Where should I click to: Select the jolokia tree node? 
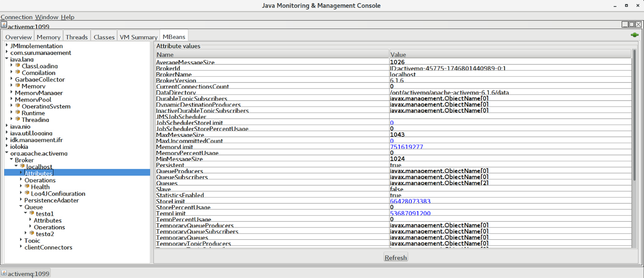(19, 146)
